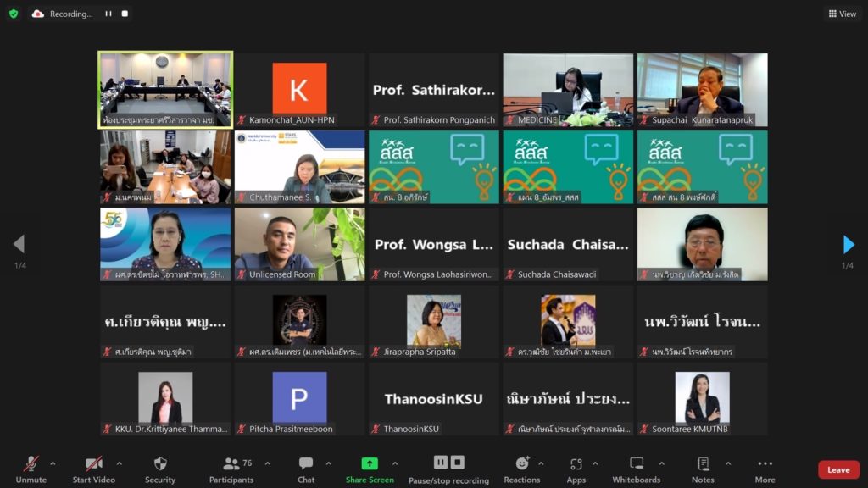
Task: Open the Chat panel
Action: pyautogui.click(x=306, y=464)
